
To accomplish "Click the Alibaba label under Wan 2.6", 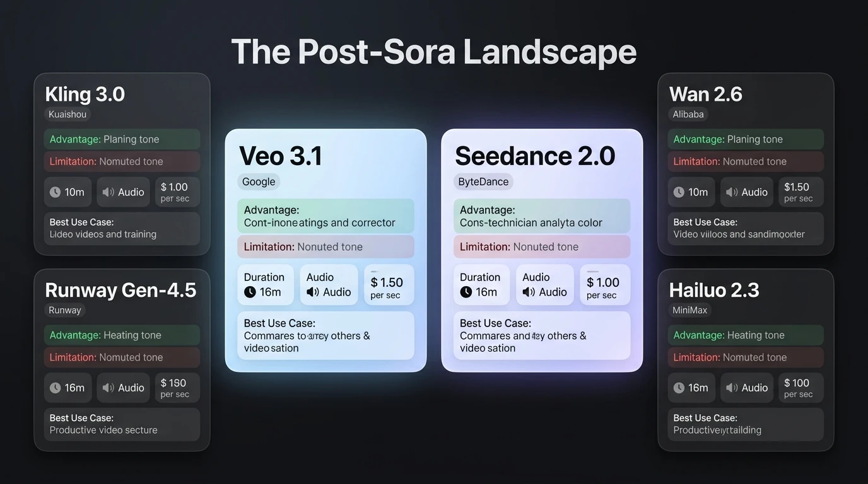I will 688,114.
